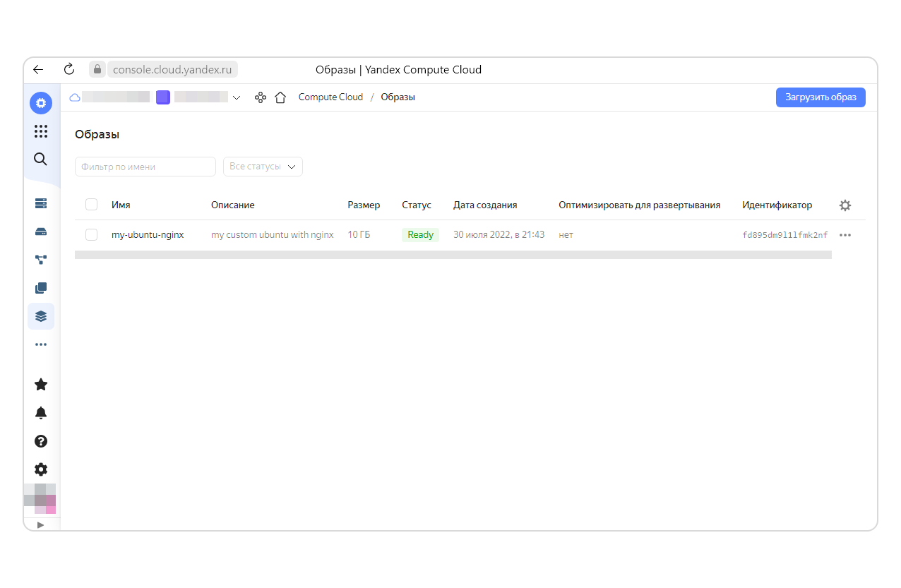Reload the page with the refresh icon
901x588 pixels.
click(68, 69)
